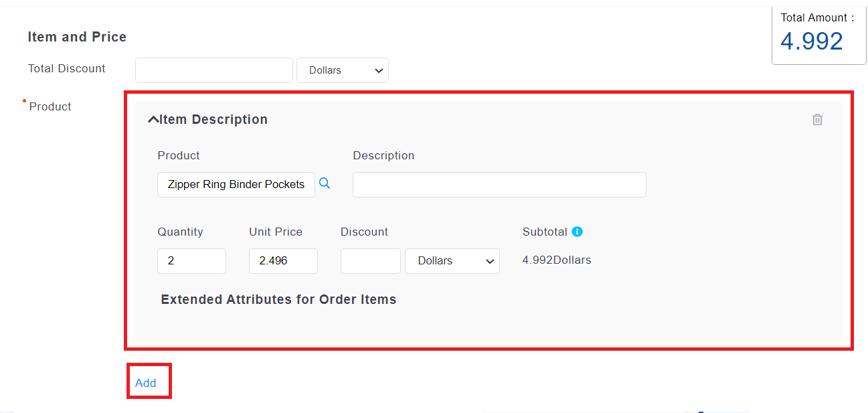This screenshot has width=868, height=413.
Task: Collapse the Item Description section chevron
Action: click(153, 120)
